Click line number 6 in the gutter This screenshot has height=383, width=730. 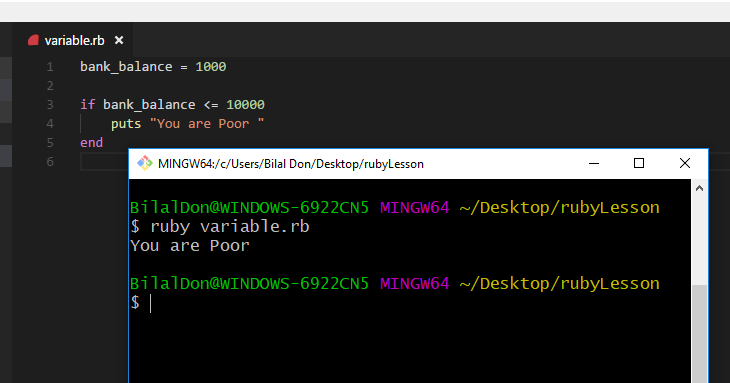click(50, 162)
